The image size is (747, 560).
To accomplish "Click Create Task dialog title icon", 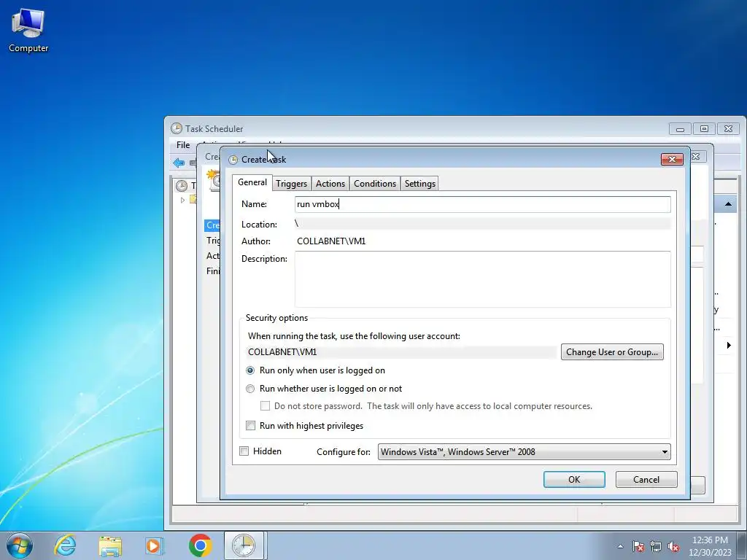I will (x=233, y=160).
